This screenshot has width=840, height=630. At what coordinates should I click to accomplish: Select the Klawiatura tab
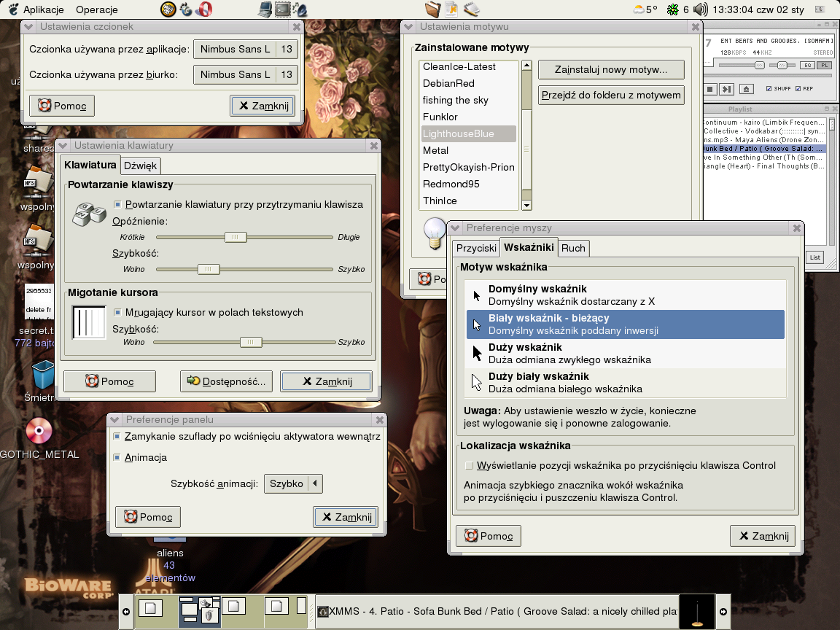(90, 165)
